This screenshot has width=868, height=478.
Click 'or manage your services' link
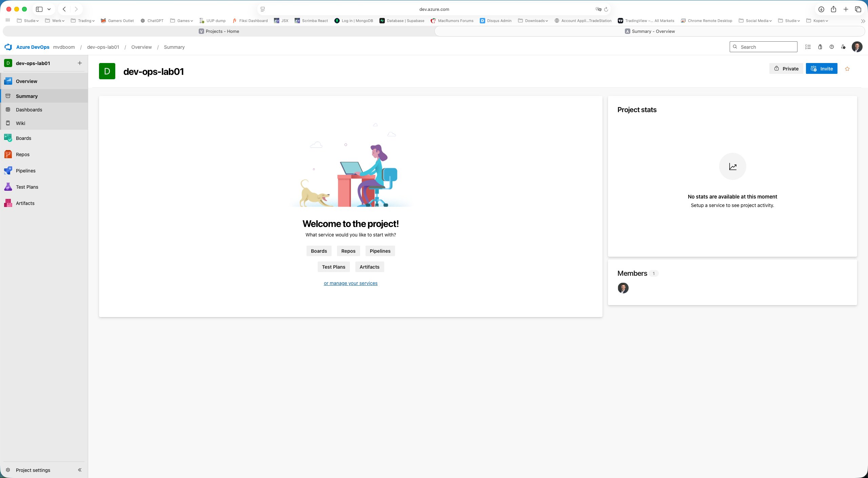(350, 283)
